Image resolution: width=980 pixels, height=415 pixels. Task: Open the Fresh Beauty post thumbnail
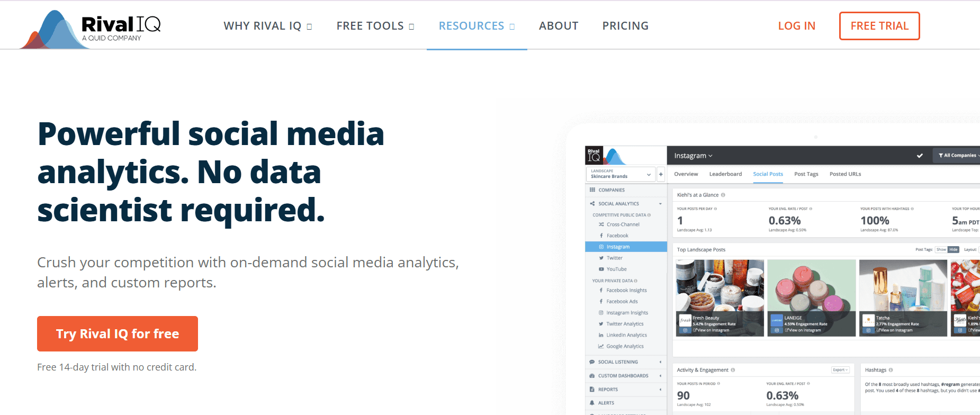pyautogui.click(x=720, y=298)
